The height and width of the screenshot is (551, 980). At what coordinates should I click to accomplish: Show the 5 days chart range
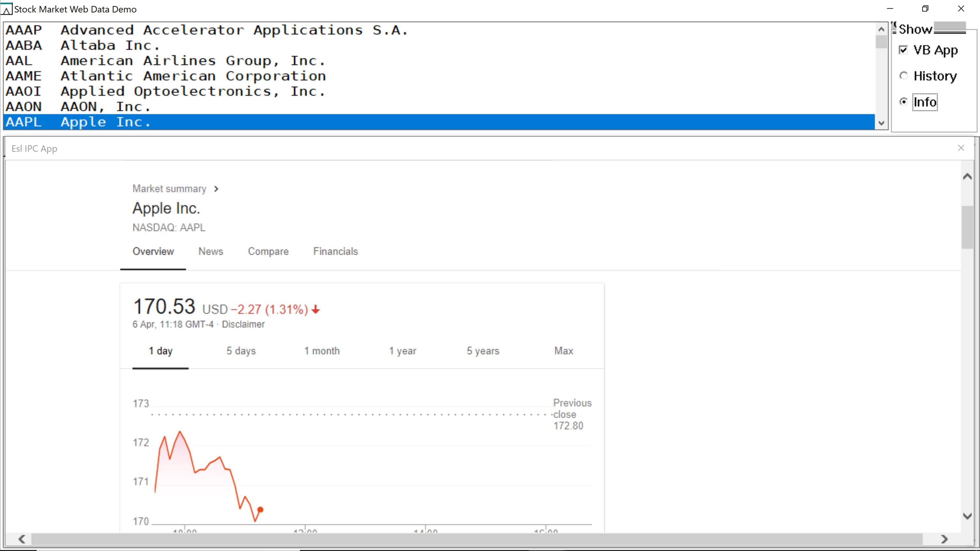(x=241, y=351)
